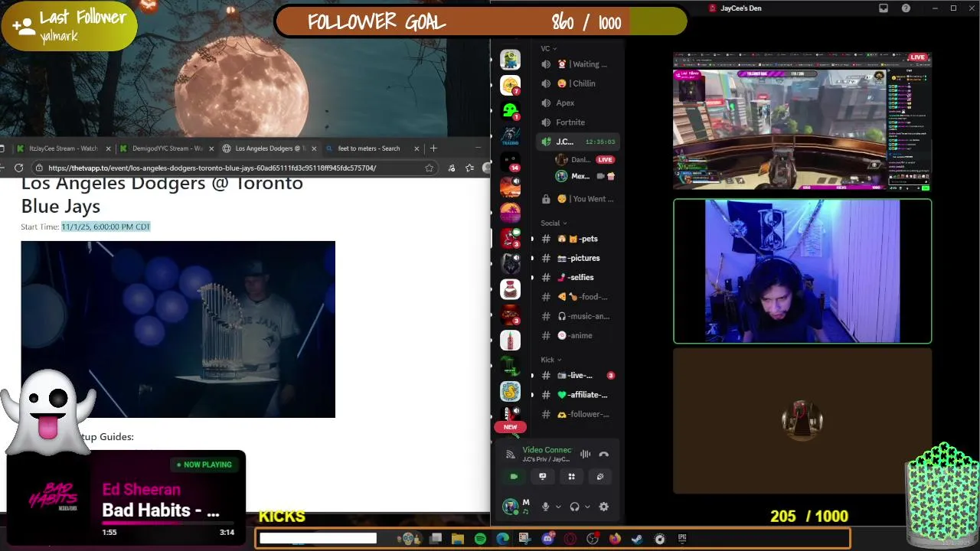The height and width of the screenshot is (551, 980).
Task: Open a new browser tab
Action: 433,148
